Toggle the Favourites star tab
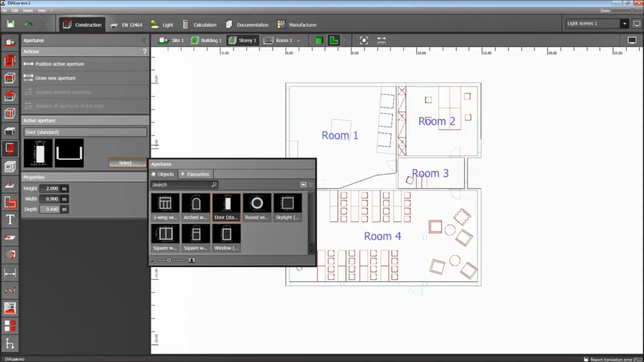The width and height of the screenshot is (644, 362). 195,174
